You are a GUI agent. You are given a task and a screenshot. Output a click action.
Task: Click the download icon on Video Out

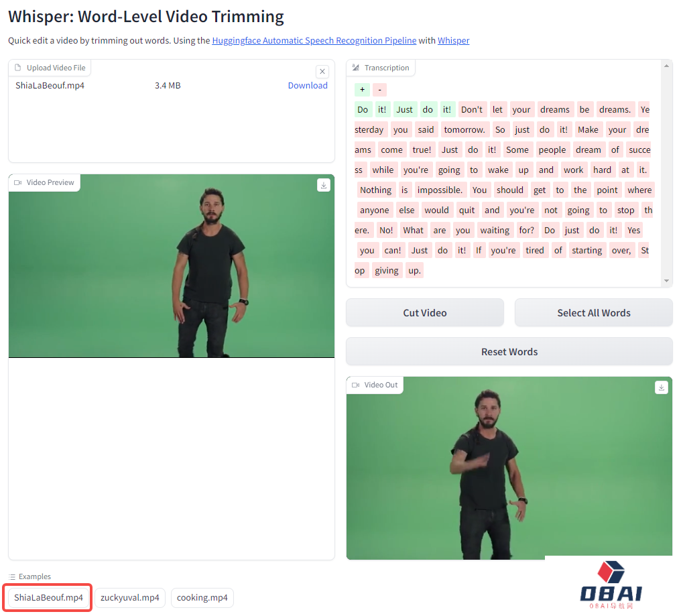point(662,387)
